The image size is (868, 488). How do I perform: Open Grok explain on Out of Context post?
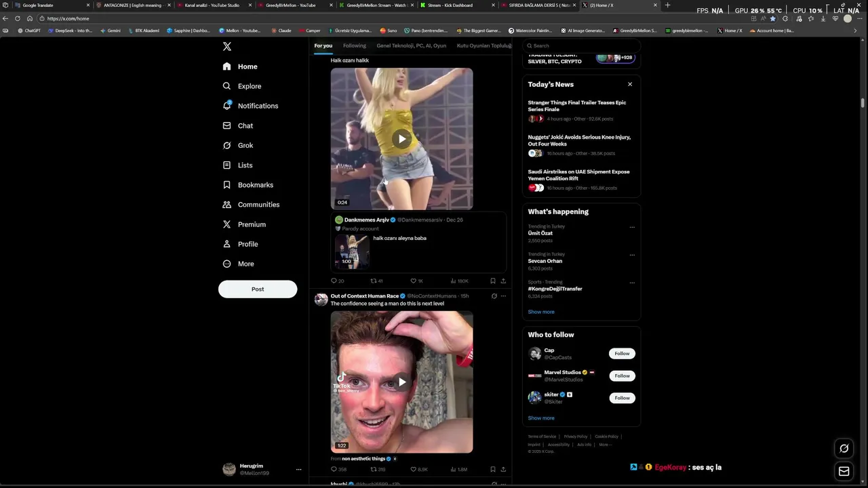click(494, 296)
